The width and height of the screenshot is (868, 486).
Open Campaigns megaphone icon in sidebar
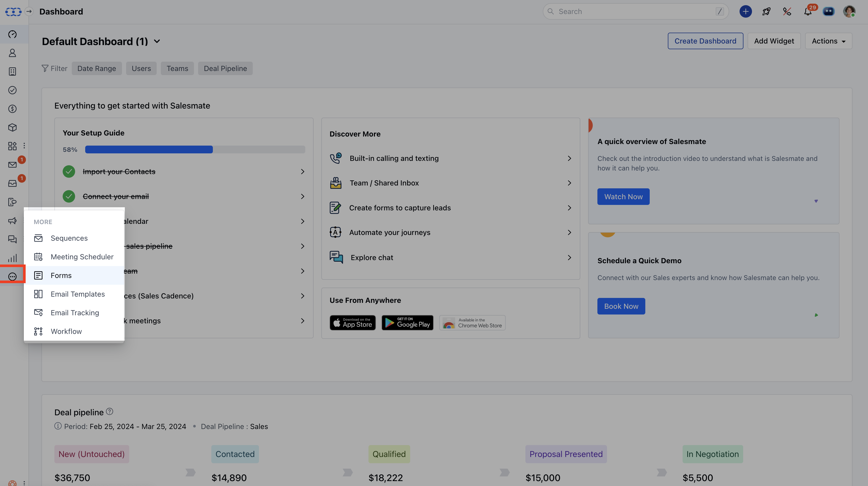point(12,221)
